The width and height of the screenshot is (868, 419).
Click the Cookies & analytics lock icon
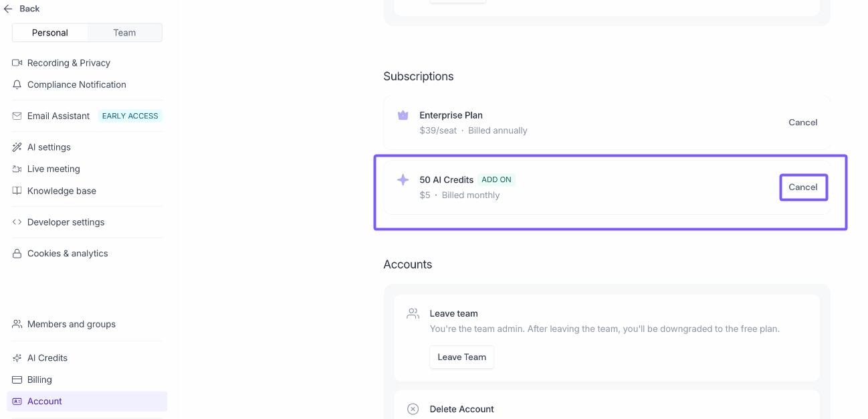[17, 254]
